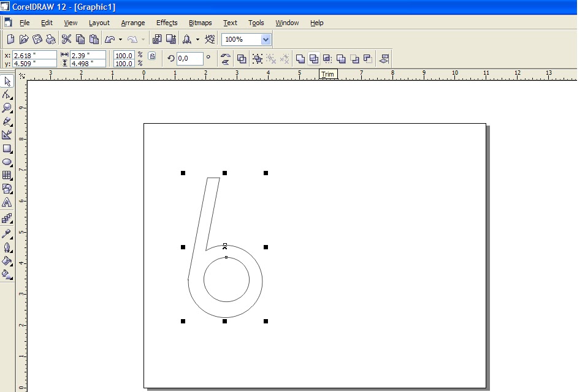585x392 pixels.
Task: Click the Back Minus Front icon
Action: (368, 59)
